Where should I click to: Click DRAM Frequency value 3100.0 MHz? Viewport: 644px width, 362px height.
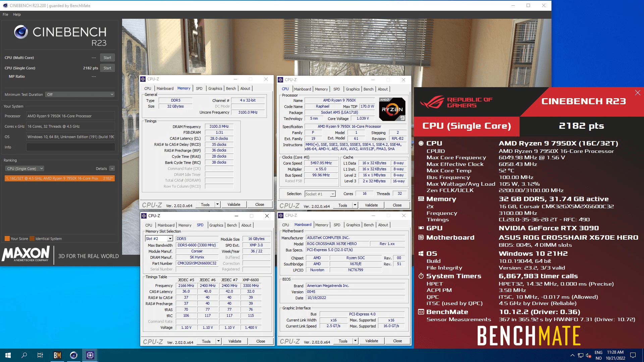coord(219,127)
